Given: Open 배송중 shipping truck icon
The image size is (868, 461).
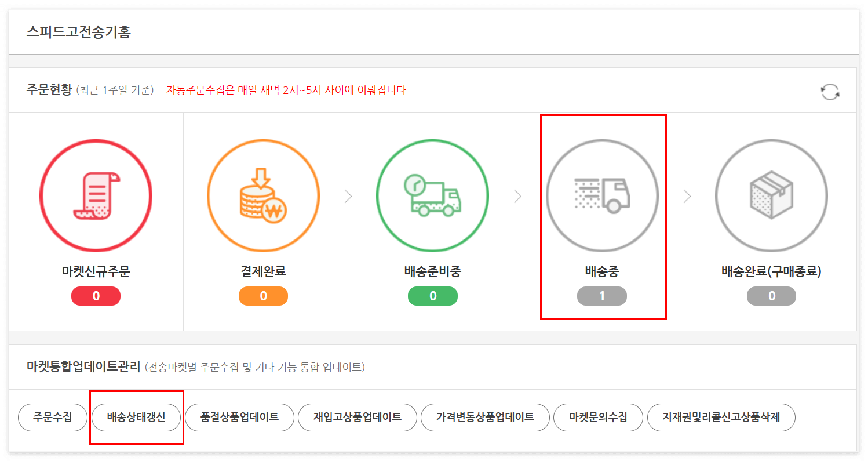Looking at the screenshot, I should pyautogui.click(x=603, y=195).
